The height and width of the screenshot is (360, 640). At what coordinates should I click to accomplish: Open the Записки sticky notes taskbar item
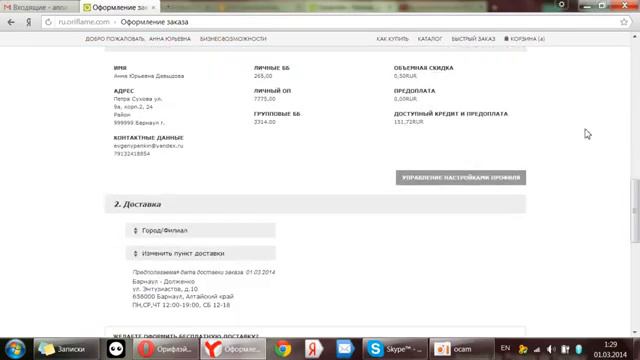[x=66, y=349]
